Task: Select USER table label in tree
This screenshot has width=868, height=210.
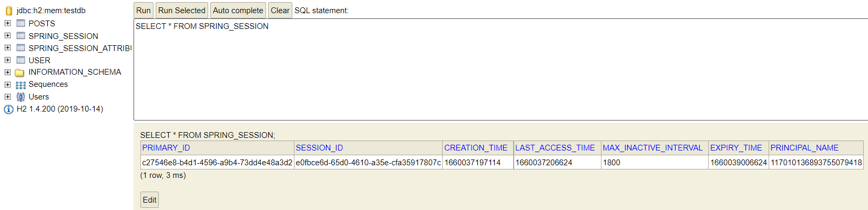Action: coord(39,61)
